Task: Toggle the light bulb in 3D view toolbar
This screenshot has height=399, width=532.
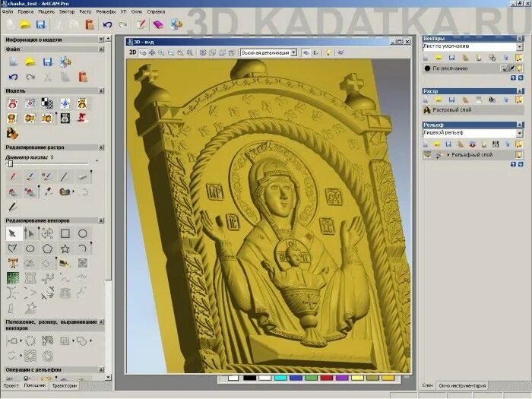Action: pyautogui.click(x=328, y=52)
